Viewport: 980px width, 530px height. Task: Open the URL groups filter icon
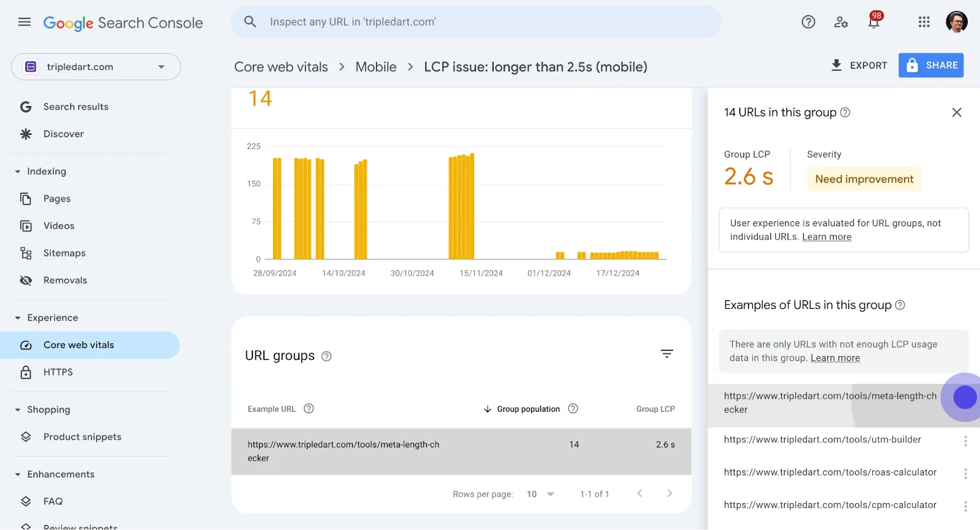tap(667, 354)
